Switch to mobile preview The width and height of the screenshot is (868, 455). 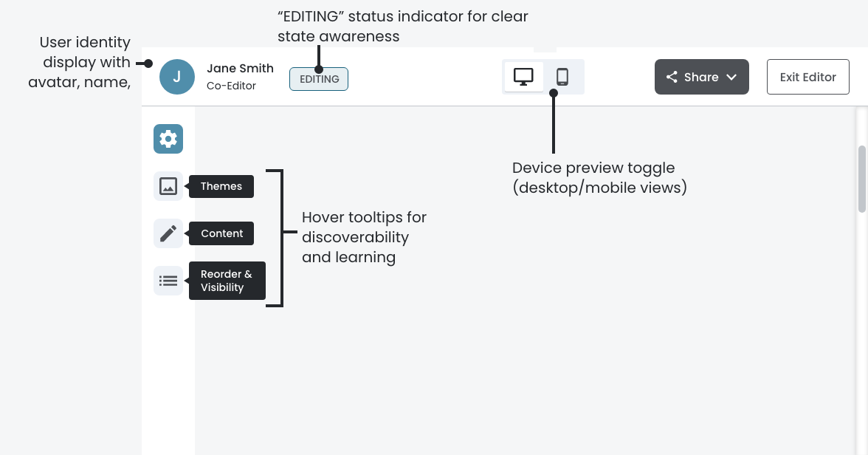coord(562,77)
